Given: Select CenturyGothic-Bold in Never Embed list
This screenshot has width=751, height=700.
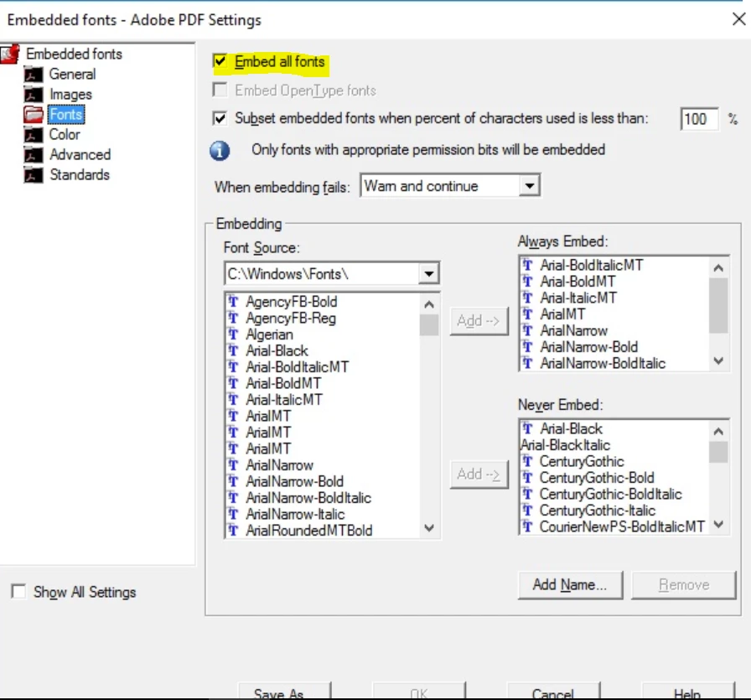Looking at the screenshot, I should pos(597,477).
